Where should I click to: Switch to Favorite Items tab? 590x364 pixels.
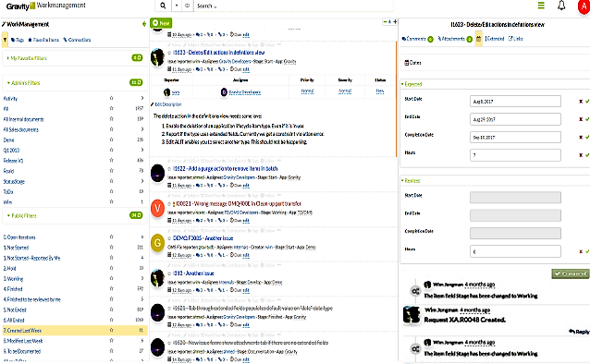[43, 40]
